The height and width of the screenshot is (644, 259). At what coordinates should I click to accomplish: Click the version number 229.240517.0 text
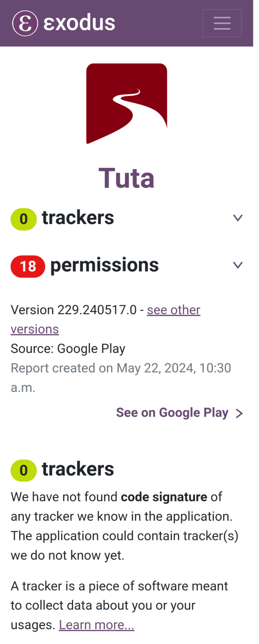click(x=97, y=310)
